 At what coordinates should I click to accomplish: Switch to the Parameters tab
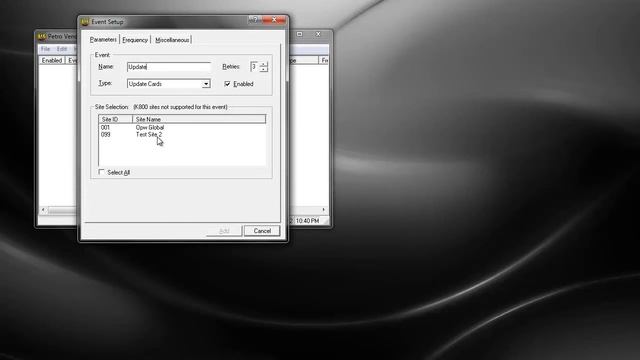(x=103, y=40)
